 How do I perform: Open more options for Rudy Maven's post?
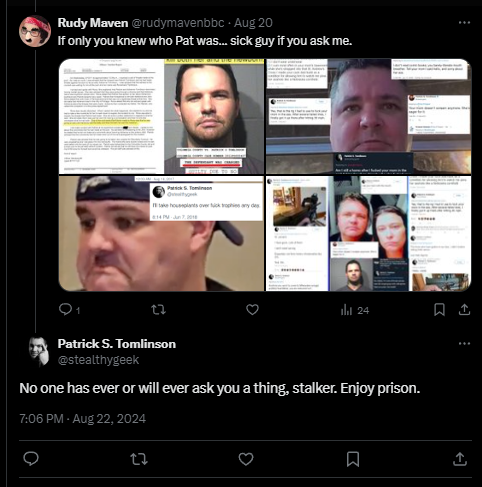tap(464, 23)
